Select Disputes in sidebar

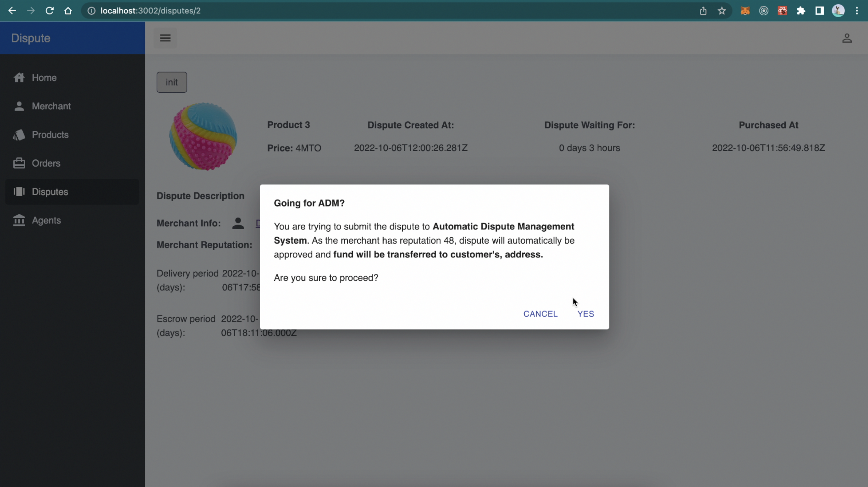[x=50, y=192]
